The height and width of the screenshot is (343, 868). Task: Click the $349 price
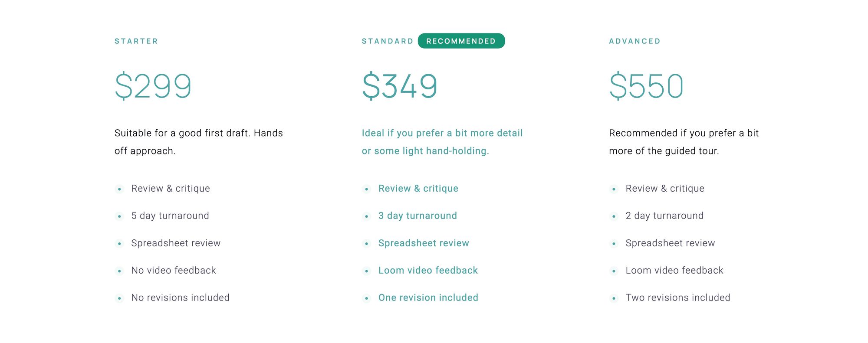click(x=400, y=86)
